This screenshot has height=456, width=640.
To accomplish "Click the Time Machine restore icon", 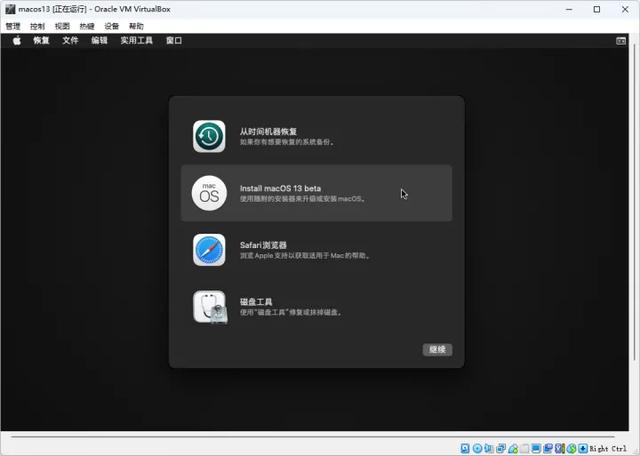I will click(x=209, y=136).
